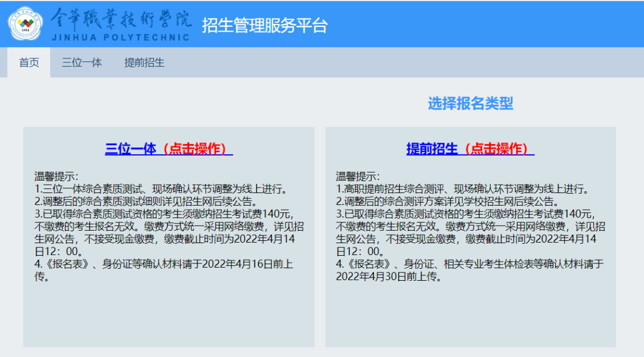This screenshot has width=644, height=357.
Task: Open the 三位一体（点击操作）link
Action: (x=169, y=149)
